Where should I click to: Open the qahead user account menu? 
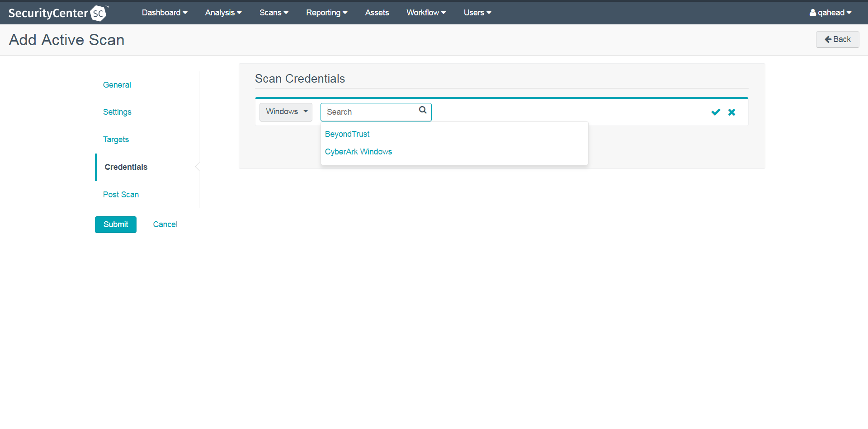(x=830, y=13)
